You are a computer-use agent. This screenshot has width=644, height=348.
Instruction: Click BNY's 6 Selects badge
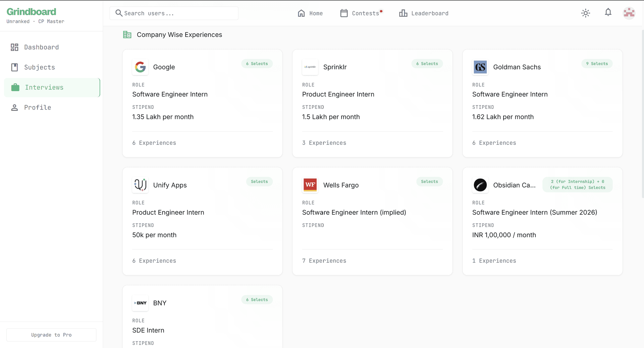257,300
